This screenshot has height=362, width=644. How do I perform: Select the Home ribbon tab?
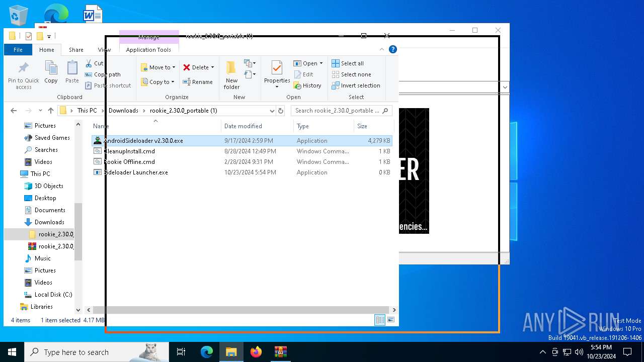(47, 50)
